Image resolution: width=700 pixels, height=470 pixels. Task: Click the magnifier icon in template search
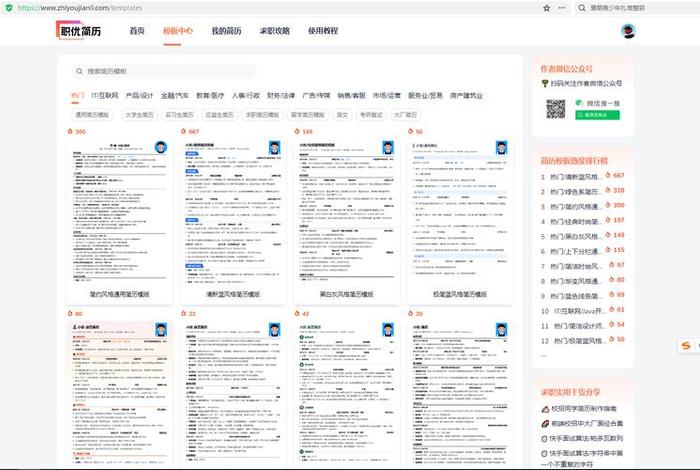point(79,71)
